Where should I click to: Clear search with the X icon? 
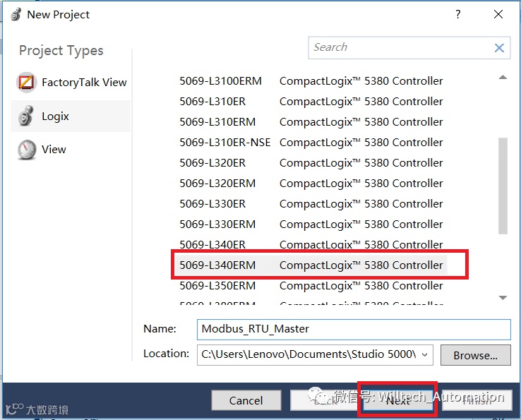[499, 48]
